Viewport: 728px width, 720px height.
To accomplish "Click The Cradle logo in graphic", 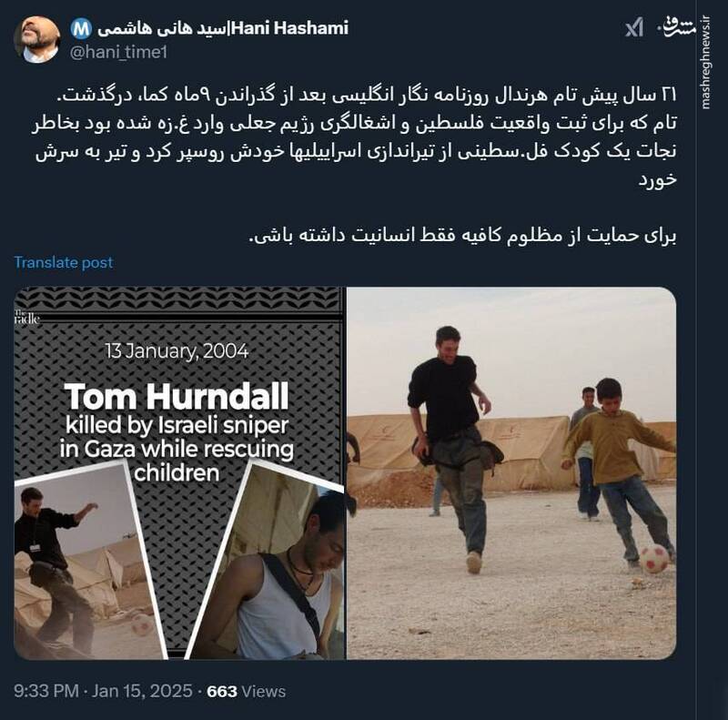I will point(27,317).
